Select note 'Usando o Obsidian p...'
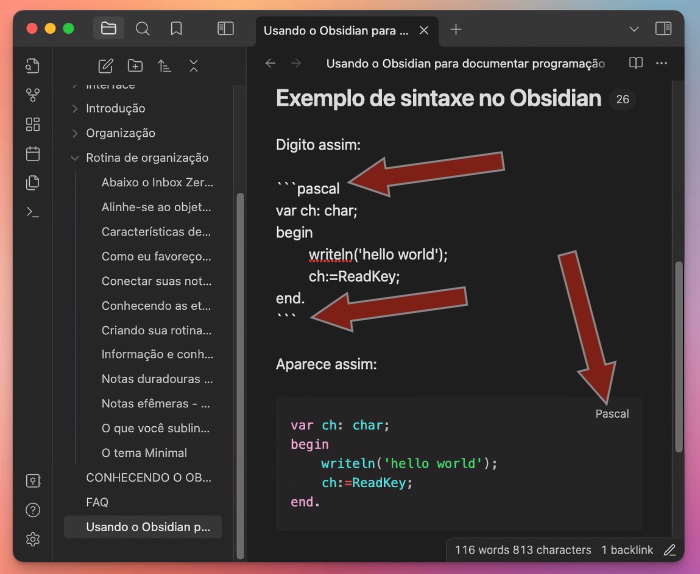 (143, 527)
